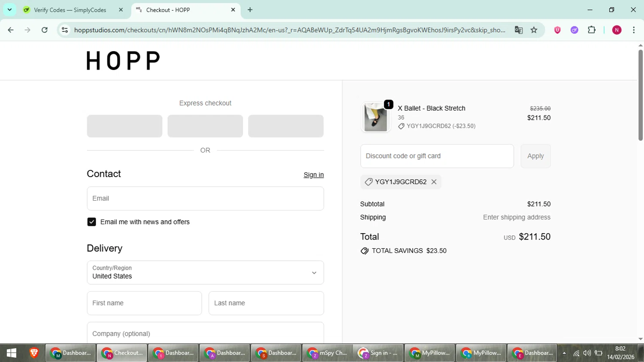The image size is (644, 362).
Task: Open the Extensions puzzle icon
Action: tap(592, 30)
